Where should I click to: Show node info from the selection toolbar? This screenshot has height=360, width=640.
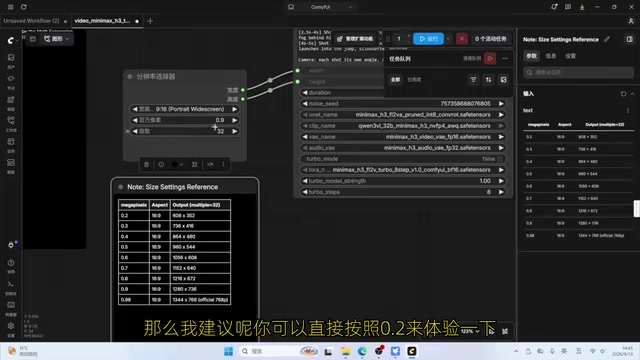point(161,164)
